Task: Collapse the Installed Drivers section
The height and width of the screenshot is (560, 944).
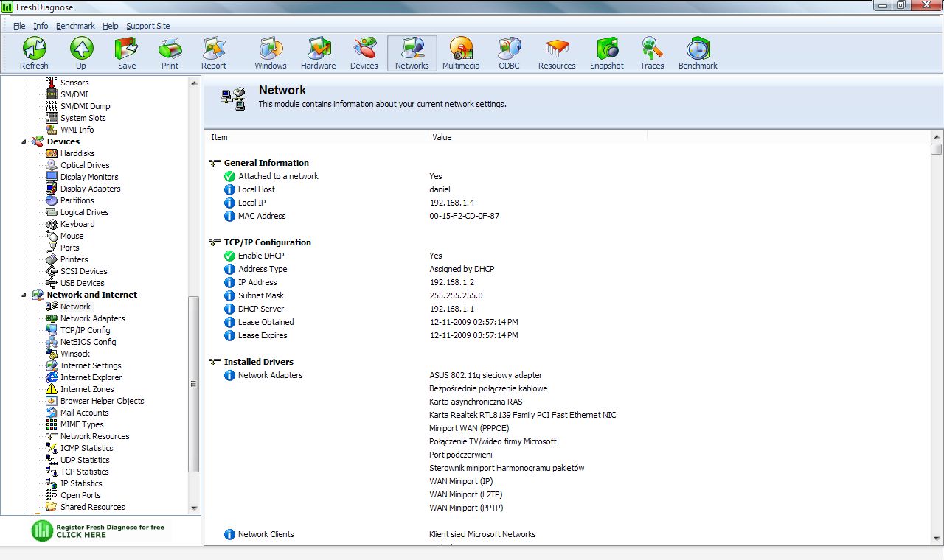Action: [215, 362]
